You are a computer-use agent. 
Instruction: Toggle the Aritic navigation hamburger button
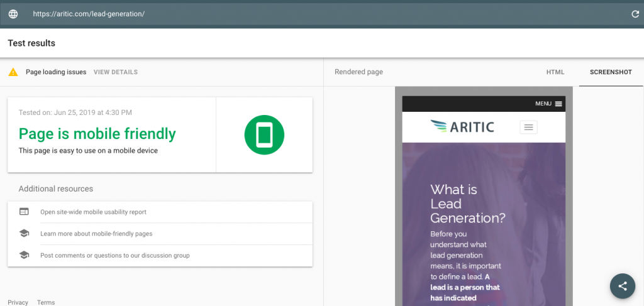(x=528, y=128)
